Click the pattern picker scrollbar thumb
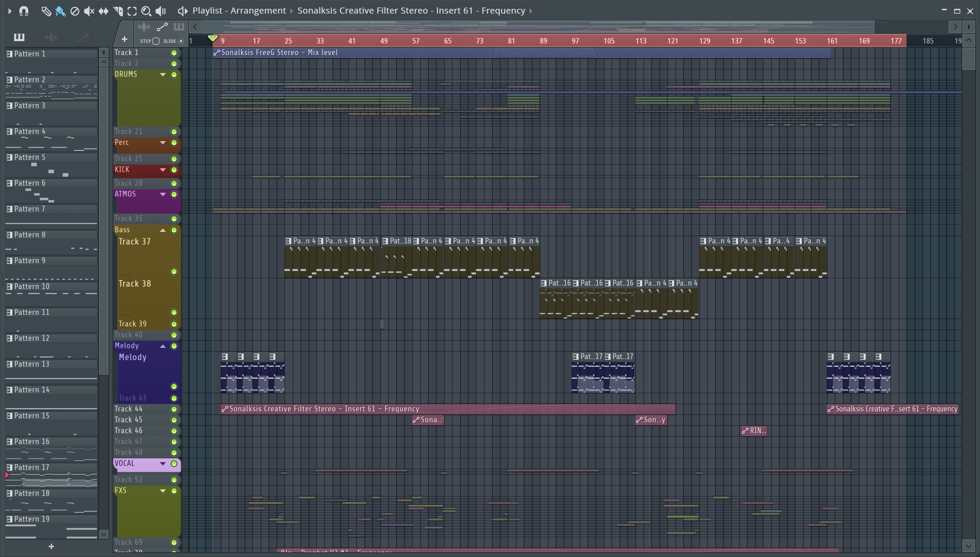Viewport: 980px width, 557px height. [103, 221]
